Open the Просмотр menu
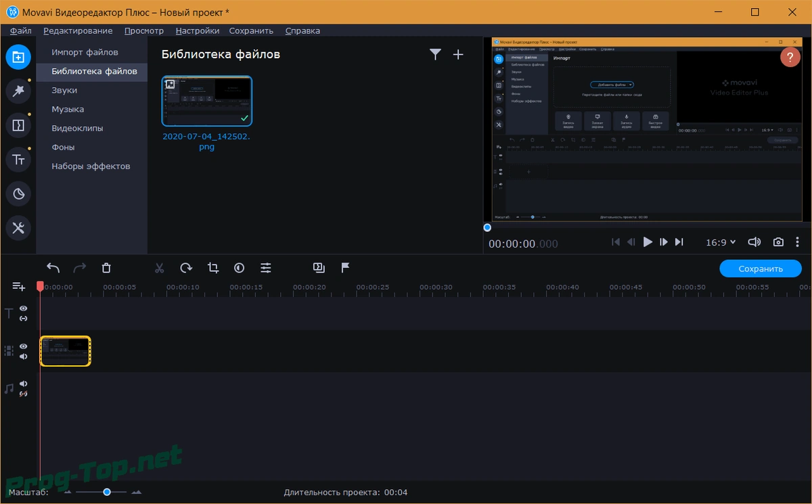The height and width of the screenshot is (504, 812). coord(144,30)
